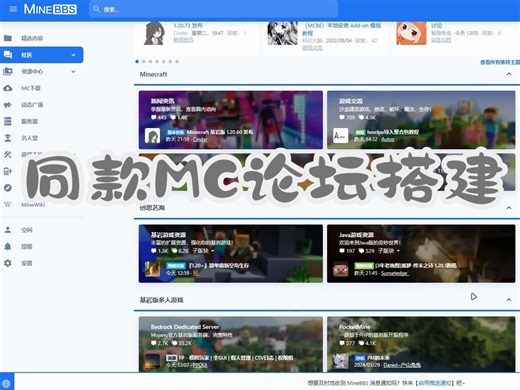Click the speech bubble thread count 709 in 游戏交流

coord(347,117)
